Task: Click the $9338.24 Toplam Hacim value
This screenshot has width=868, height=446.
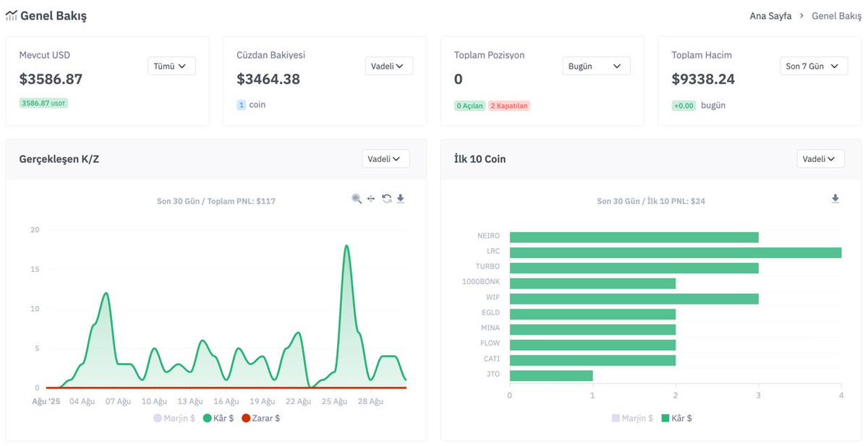Action: click(703, 79)
